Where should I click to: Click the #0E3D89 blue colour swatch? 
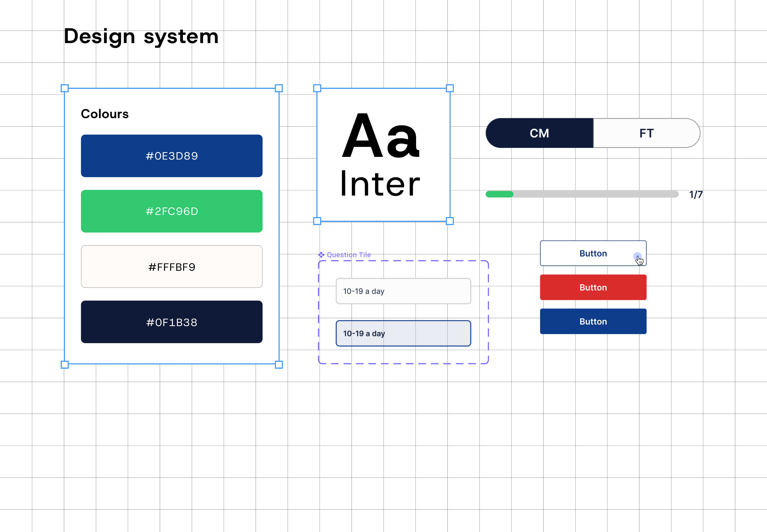coord(172,156)
